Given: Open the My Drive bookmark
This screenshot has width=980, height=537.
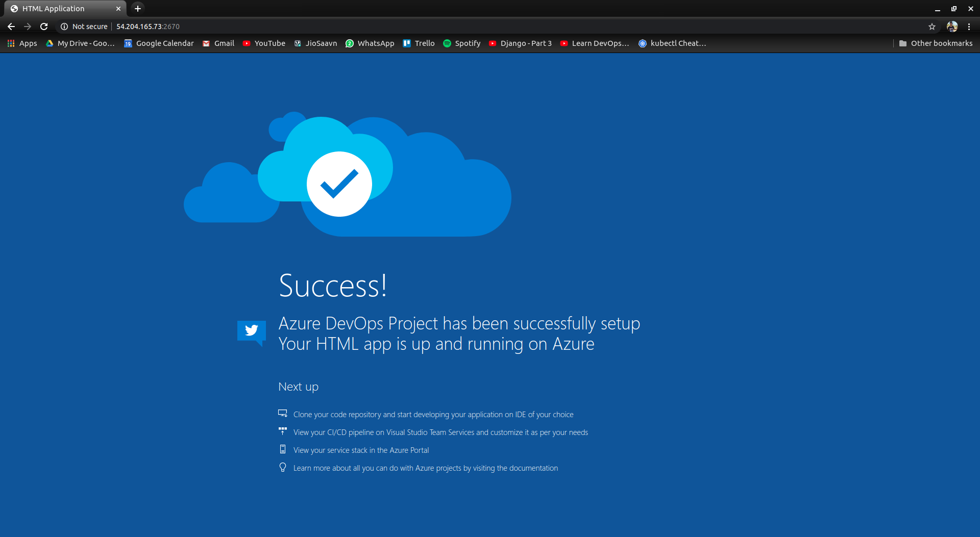Looking at the screenshot, I should tap(81, 43).
